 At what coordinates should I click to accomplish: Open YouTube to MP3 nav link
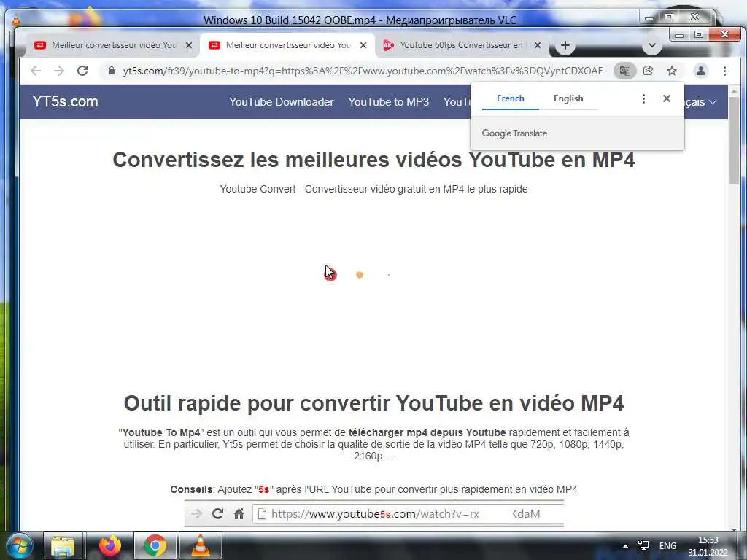[x=388, y=102]
